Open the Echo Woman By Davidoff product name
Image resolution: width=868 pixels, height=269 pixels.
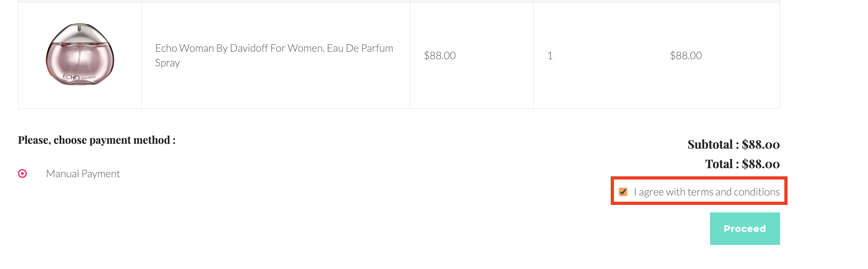pos(274,55)
